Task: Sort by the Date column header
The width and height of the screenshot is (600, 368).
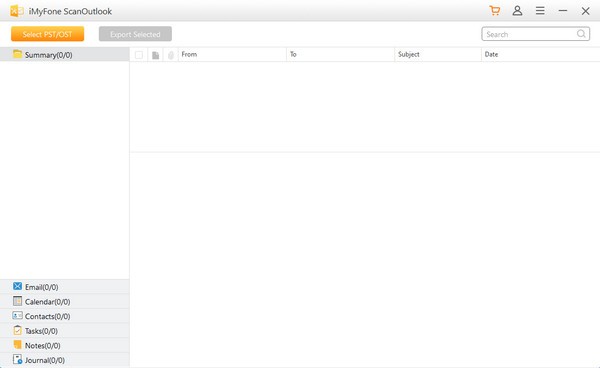Action: coord(540,54)
